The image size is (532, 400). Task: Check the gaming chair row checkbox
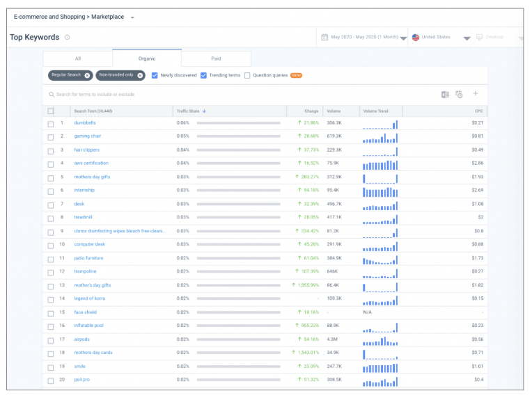coord(51,137)
